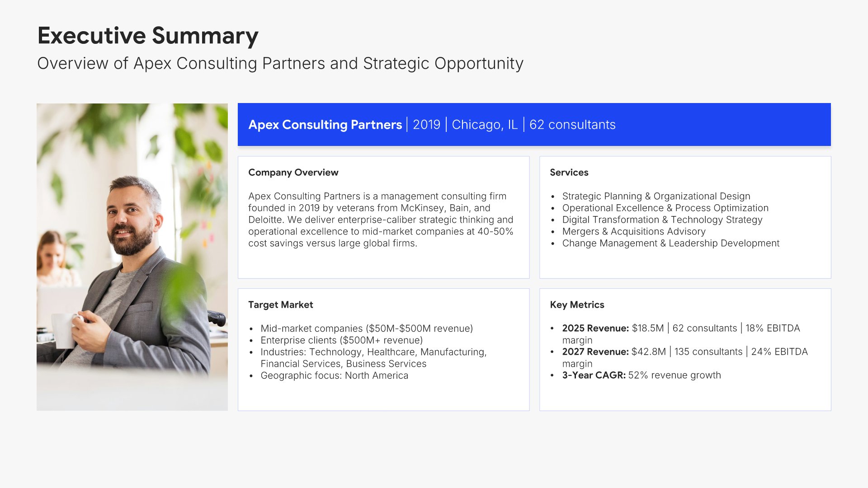Select the 2025 Revenue bold label
Image resolution: width=868 pixels, height=488 pixels.
tap(595, 328)
